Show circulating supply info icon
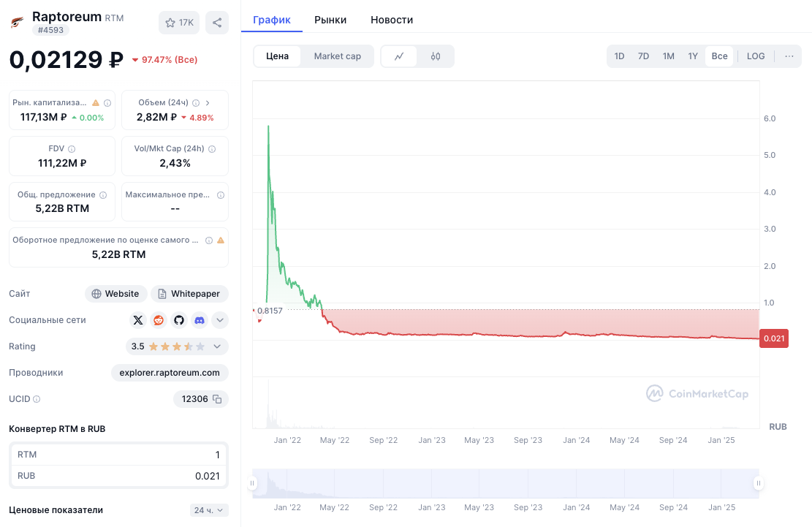This screenshot has width=812, height=527. point(209,240)
